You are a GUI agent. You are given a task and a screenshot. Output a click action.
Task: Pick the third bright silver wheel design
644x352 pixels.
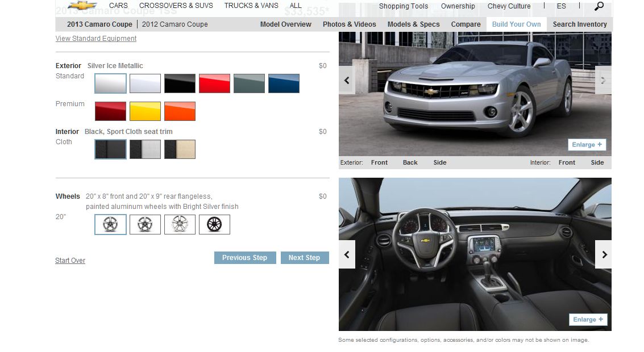[x=180, y=224]
